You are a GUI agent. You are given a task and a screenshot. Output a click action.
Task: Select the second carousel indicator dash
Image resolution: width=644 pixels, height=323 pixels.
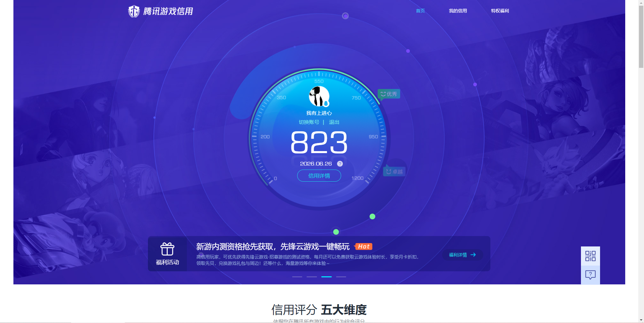pyautogui.click(x=312, y=277)
